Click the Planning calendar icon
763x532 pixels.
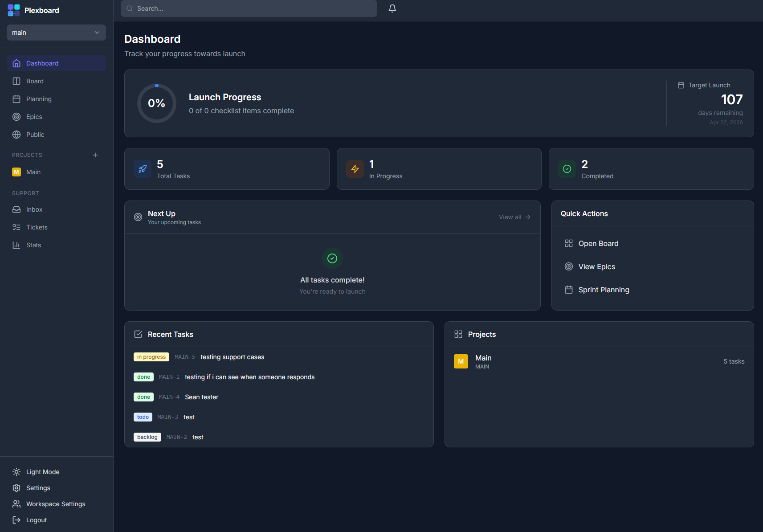coord(16,98)
